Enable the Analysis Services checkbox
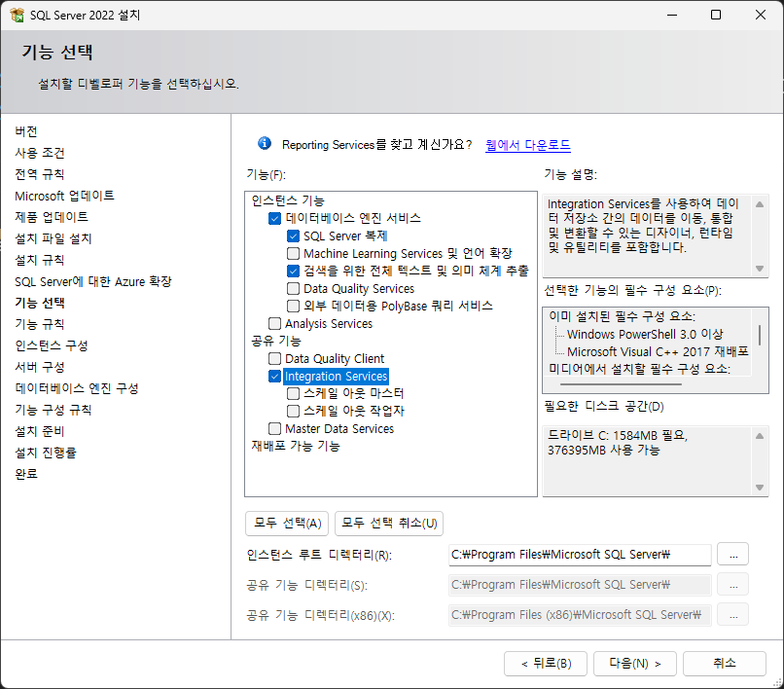The height and width of the screenshot is (689, 784). 274,324
